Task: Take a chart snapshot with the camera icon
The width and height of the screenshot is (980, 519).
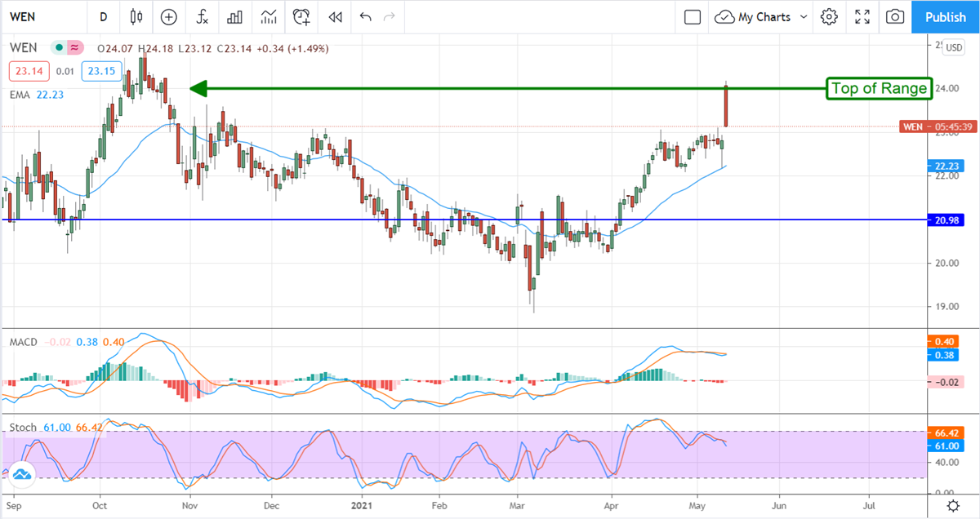Action: tap(895, 16)
